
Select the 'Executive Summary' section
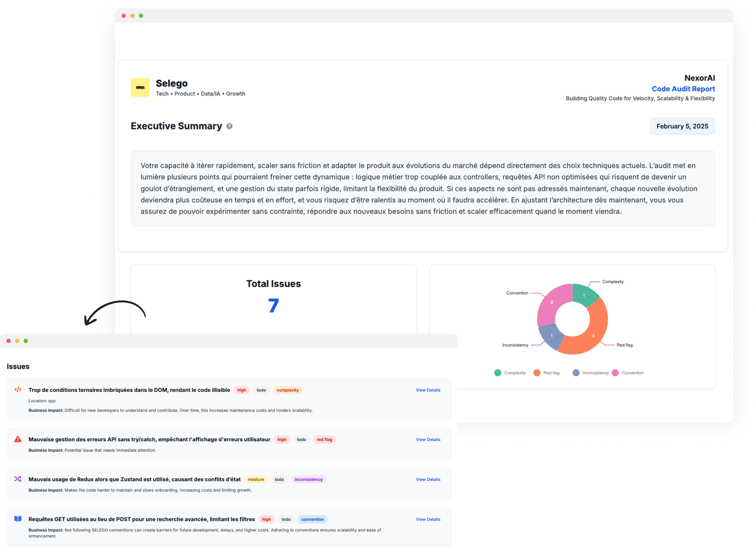(x=176, y=126)
